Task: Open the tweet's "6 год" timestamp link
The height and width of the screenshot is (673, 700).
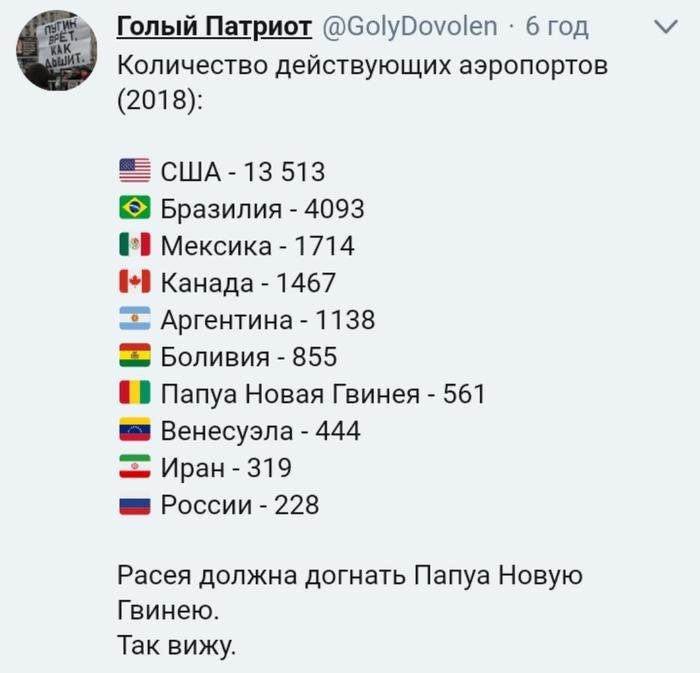Action: click(x=556, y=27)
